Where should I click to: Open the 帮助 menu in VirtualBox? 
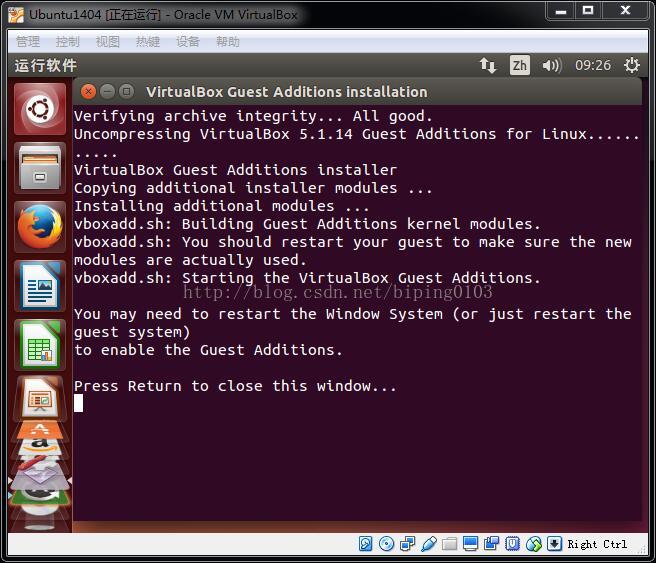(228, 41)
